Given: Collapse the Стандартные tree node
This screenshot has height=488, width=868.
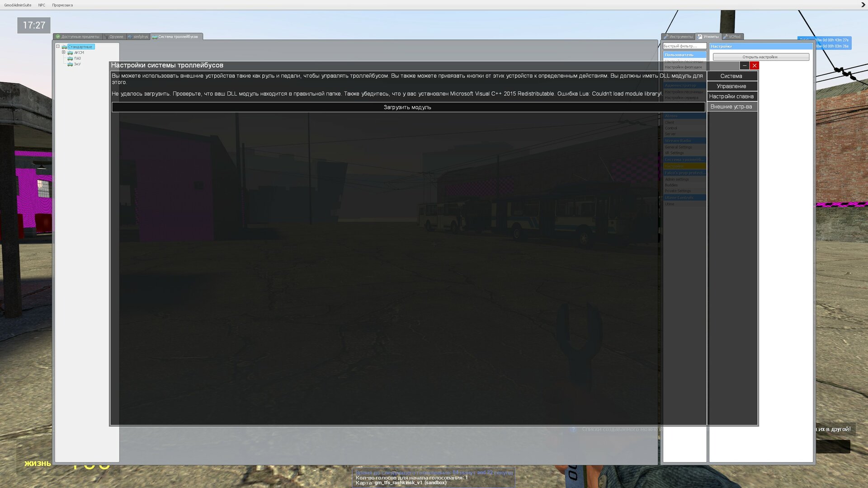Looking at the screenshot, I should [58, 47].
